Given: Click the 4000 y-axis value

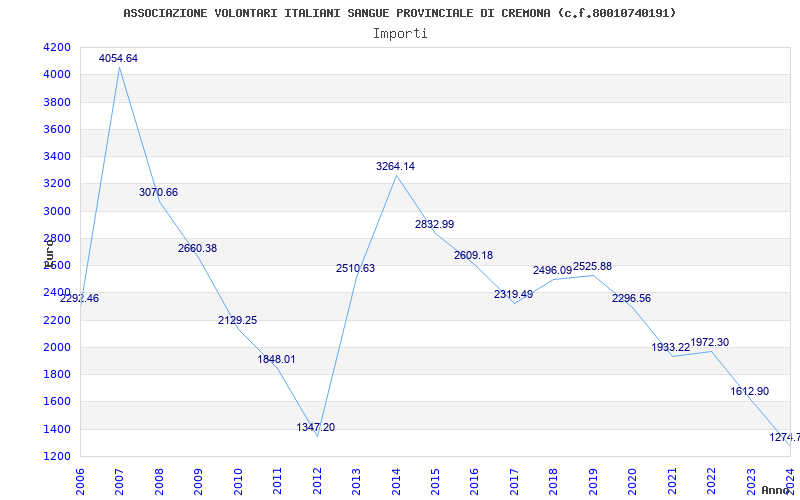Looking at the screenshot, I should click(x=58, y=74).
